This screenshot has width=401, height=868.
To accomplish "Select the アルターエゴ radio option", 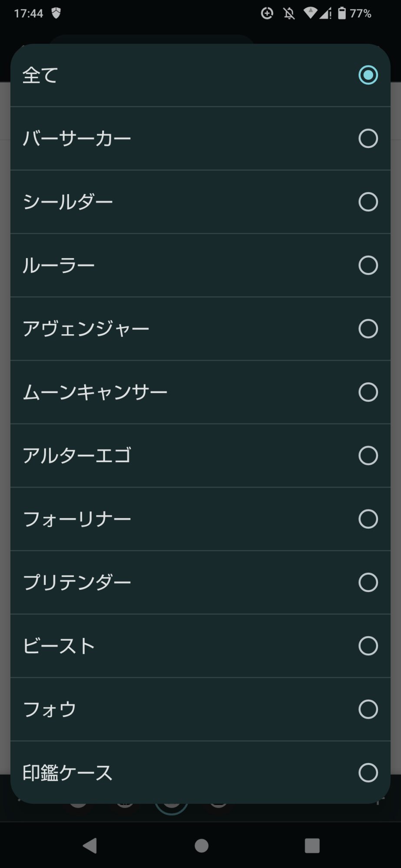I will point(368,455).
